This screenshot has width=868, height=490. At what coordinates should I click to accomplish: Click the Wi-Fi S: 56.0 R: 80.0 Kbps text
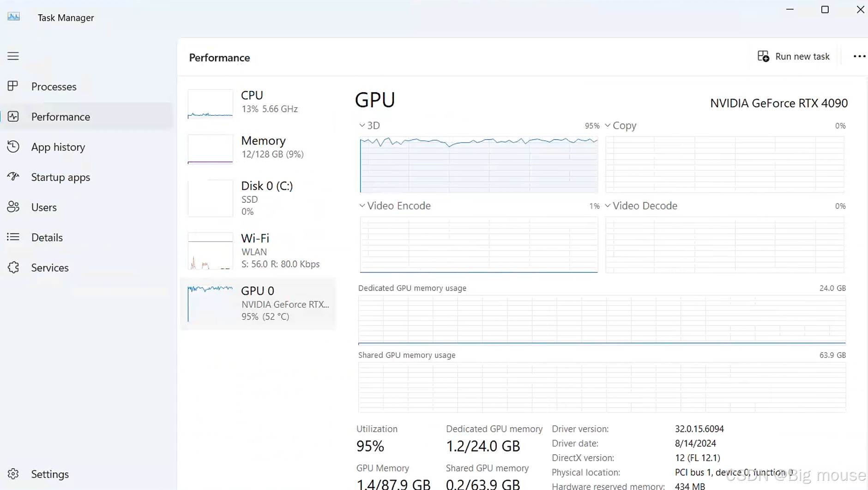(x=280, y=264)
